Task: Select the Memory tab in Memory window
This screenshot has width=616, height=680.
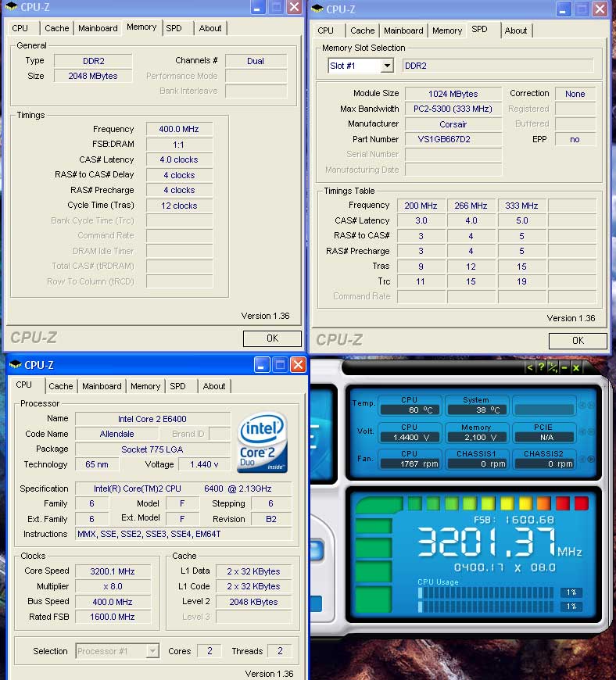Action: (141, 27)
